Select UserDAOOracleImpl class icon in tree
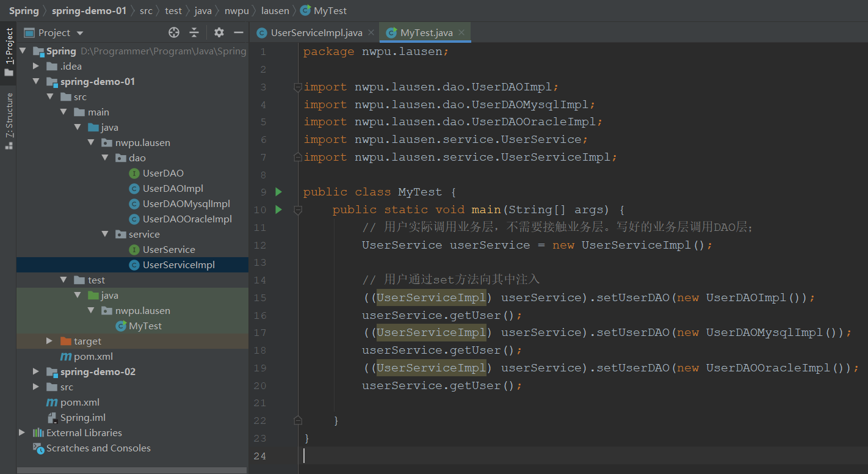868x474 pixels. pyautogui.click(x=134, y=219)
